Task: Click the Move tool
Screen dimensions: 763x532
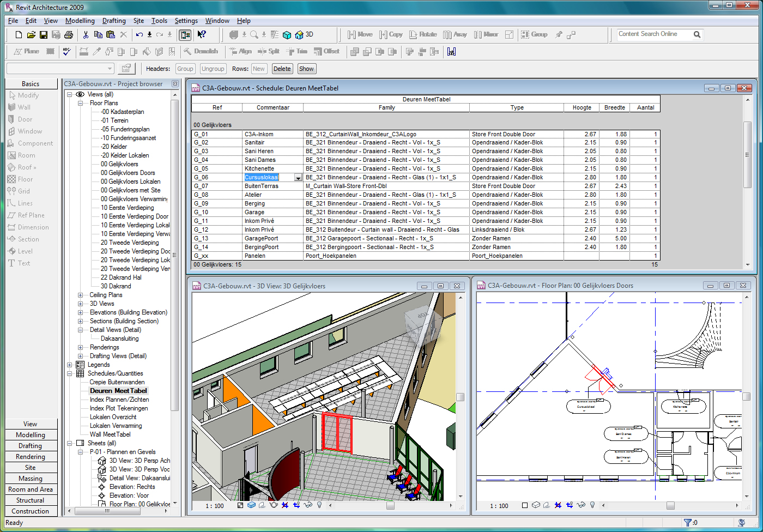Action: coord(360,34)
